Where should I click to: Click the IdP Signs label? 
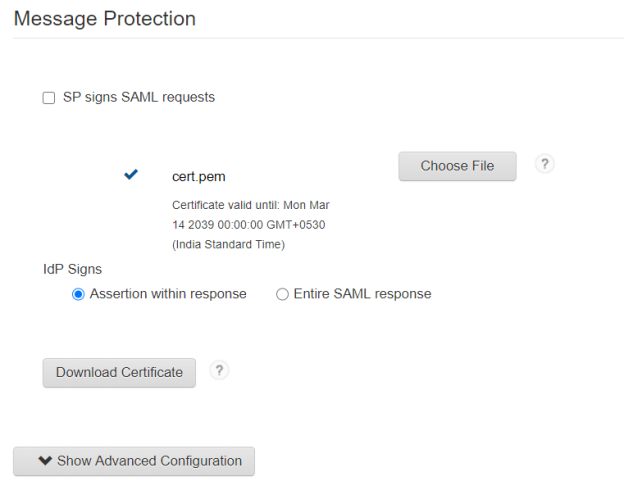(72, 269)
